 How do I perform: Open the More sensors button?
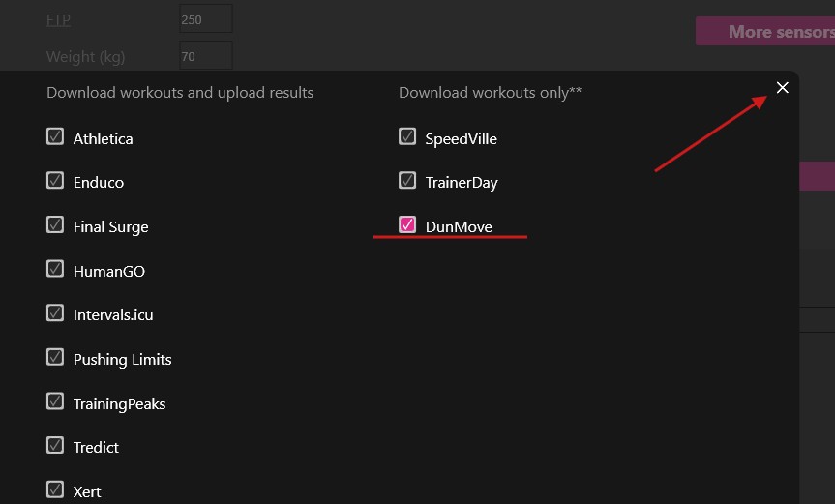pos(765,31)
